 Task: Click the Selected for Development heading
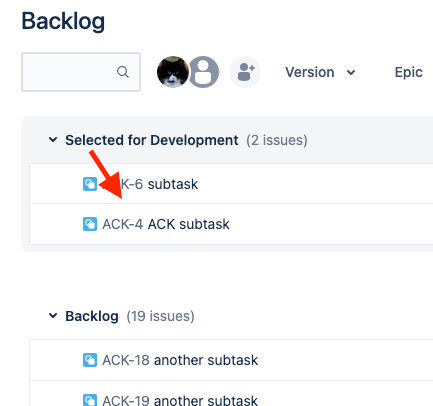click(152, 140)
